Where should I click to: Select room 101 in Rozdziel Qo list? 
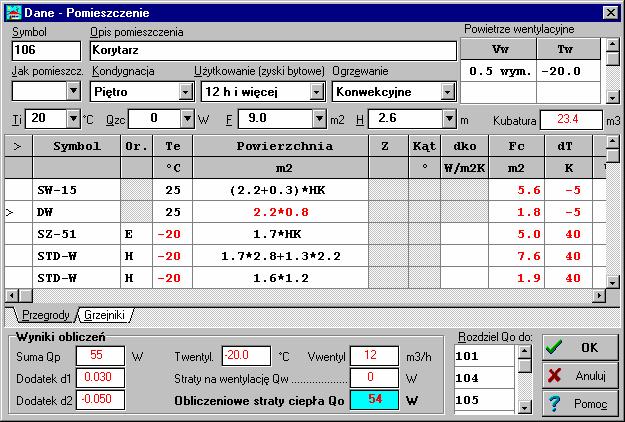pos(484,356)
